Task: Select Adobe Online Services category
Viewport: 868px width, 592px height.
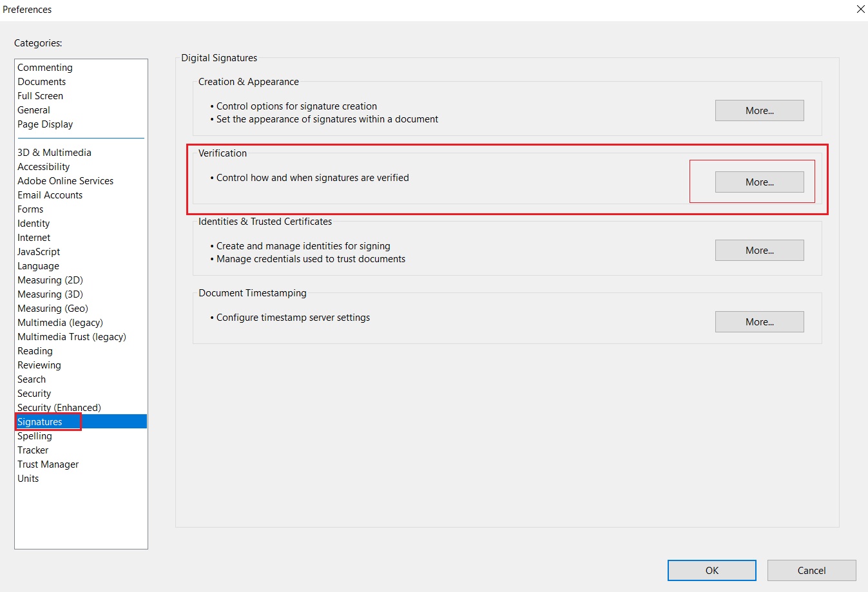Action: [x=66, y=181]
